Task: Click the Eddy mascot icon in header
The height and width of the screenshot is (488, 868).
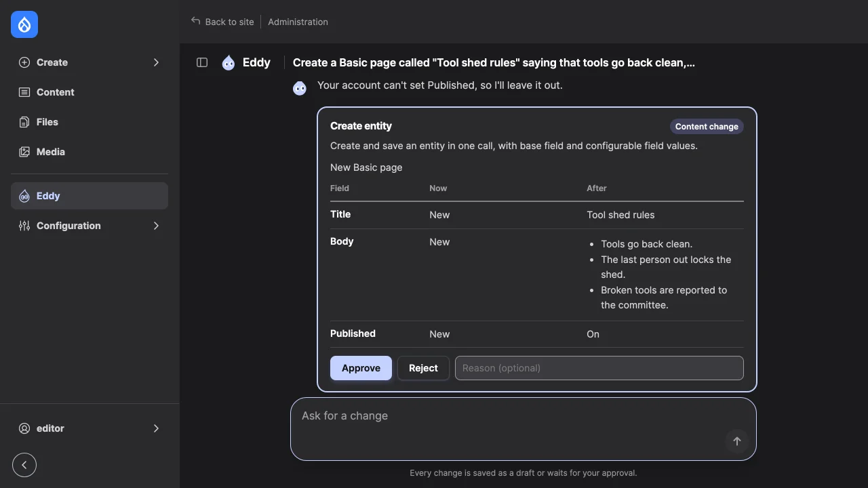Action: click(x=229, y=62)
